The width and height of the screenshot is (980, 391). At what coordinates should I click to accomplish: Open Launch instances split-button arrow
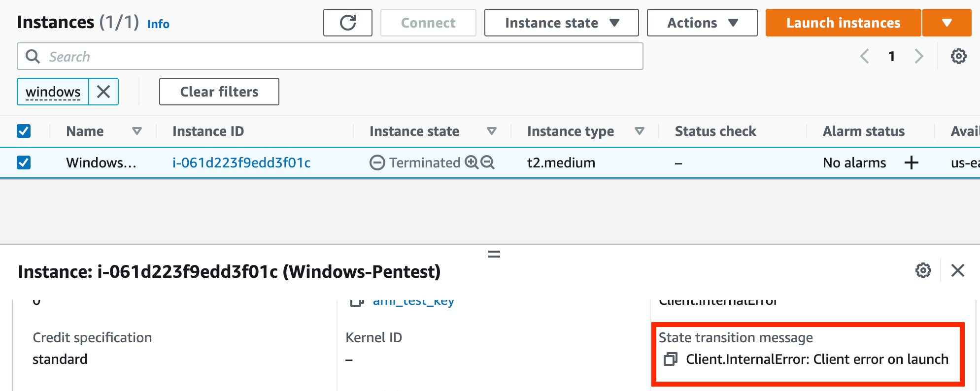pyautogui.click(x=946, y=23)
